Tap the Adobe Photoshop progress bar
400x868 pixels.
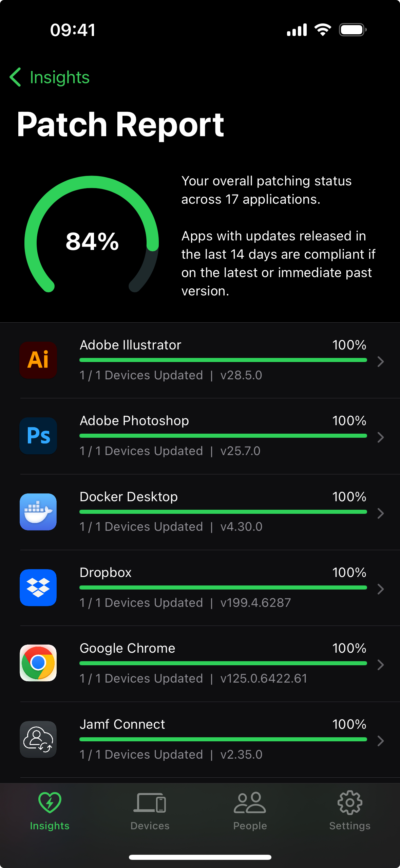(x=223, y=436)
